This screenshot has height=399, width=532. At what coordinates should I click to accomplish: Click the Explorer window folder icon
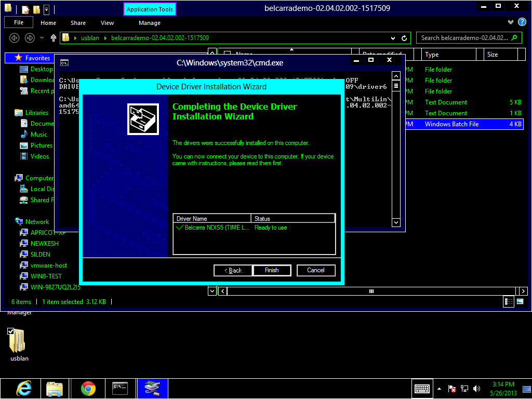tap(8, 8)
